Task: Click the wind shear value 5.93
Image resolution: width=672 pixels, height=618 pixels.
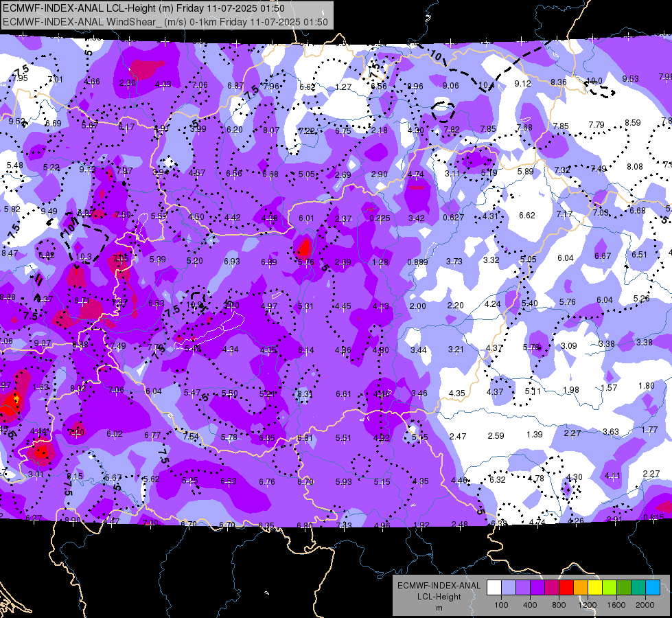Action: pyautogui.click(x=344, y=481)
